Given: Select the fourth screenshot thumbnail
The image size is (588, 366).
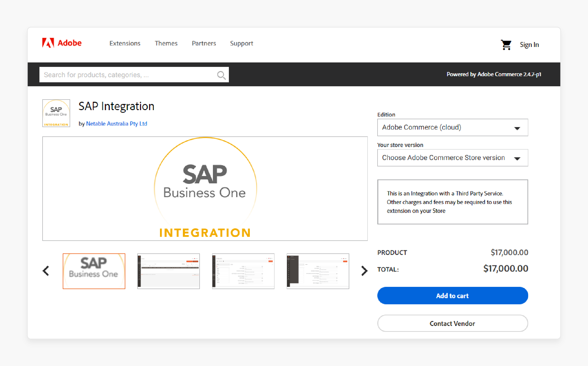Looking at the screenshot, I should pyautogui.click(x=318, y=271).
